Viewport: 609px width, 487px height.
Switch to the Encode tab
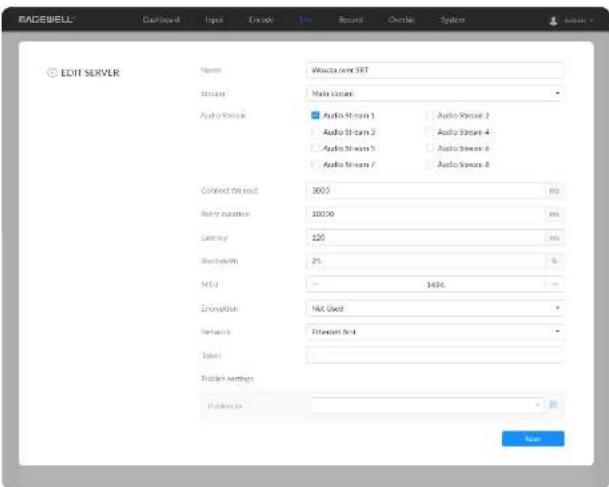coord(261,19)
